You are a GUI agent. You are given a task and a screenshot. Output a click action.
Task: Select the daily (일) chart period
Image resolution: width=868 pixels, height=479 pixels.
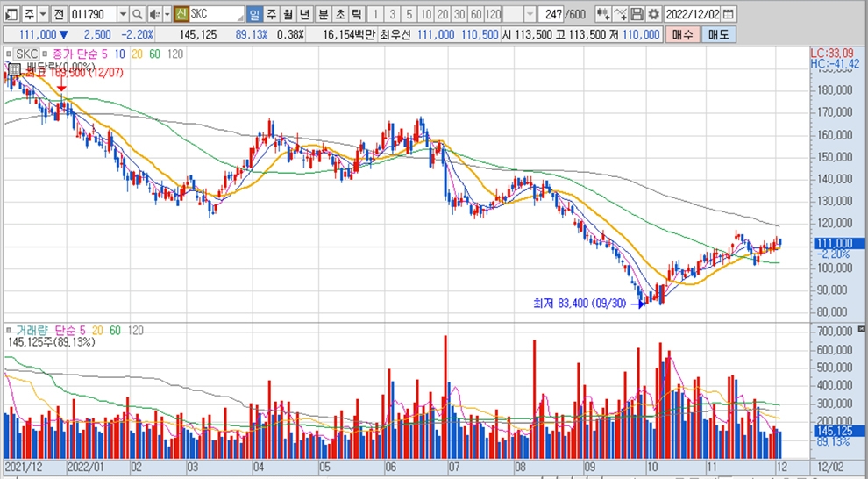[x=254, y=14]
